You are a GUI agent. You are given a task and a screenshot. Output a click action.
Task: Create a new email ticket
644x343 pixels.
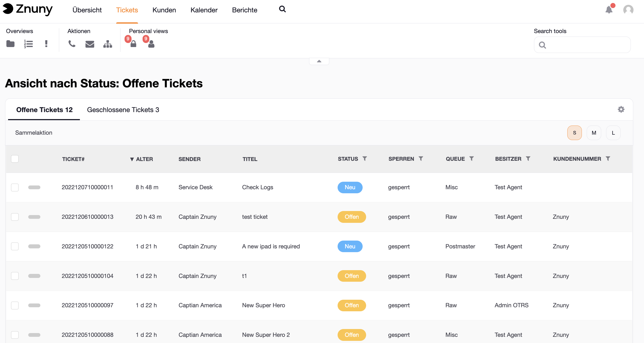coord(90,44)
